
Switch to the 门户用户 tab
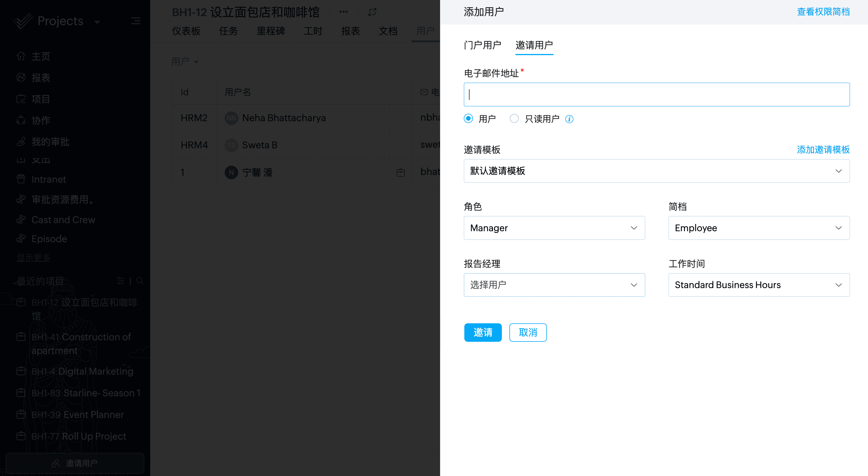point(482,45)
